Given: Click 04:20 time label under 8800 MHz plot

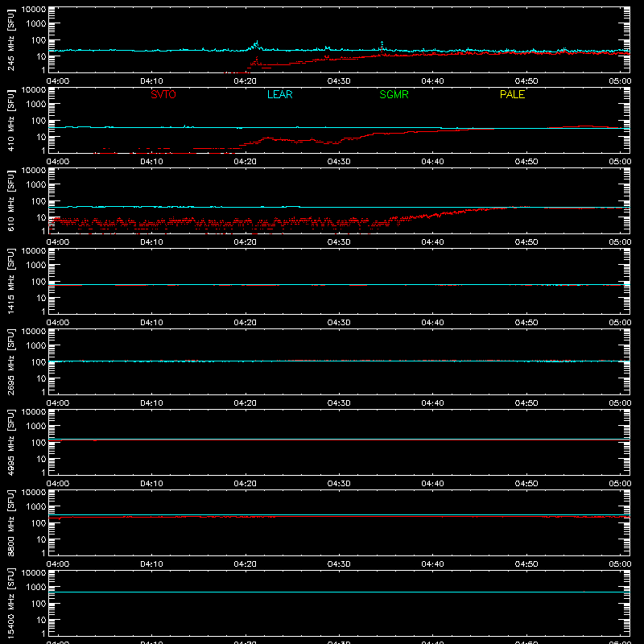Looking at the screenshot, I should 246,564.
